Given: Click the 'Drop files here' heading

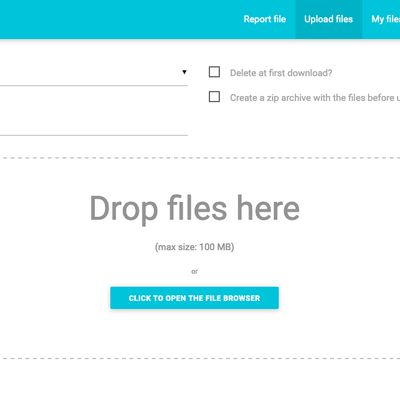Looking at the screenshot, I should 195,208.
